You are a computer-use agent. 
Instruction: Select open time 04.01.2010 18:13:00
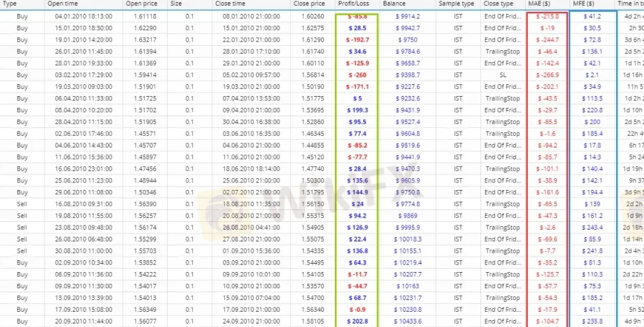tap(84, 17)
